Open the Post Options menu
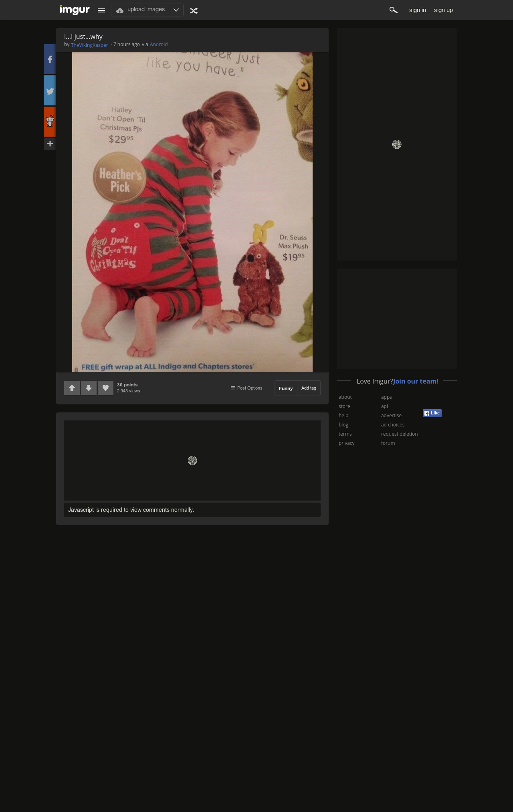Screen dimensions: 513x812 [x=246, y=388]
